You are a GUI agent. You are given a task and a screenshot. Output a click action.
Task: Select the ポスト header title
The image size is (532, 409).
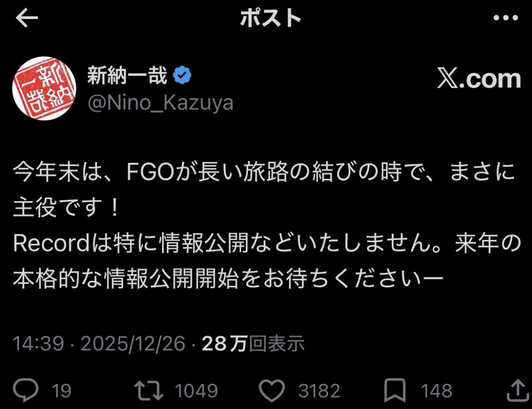(271, 19)
